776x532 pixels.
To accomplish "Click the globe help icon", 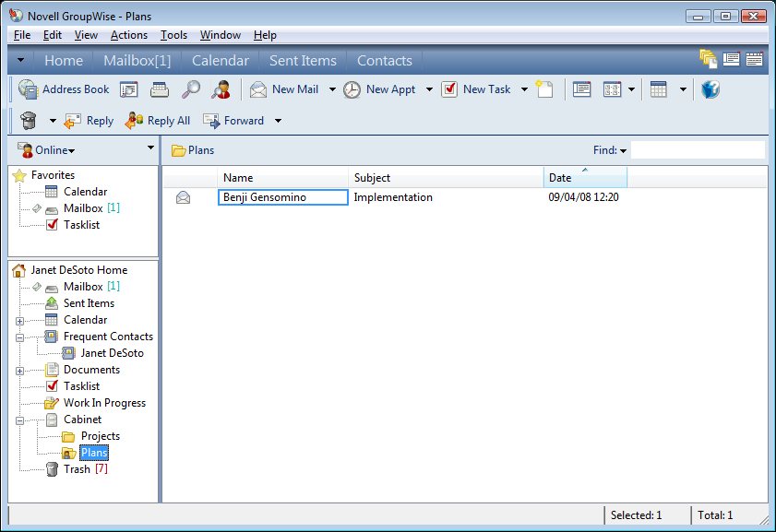I will coord(710,89).
